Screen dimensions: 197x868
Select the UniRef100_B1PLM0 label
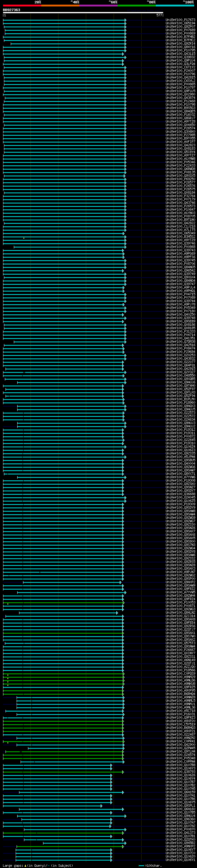tap(180, 399)
